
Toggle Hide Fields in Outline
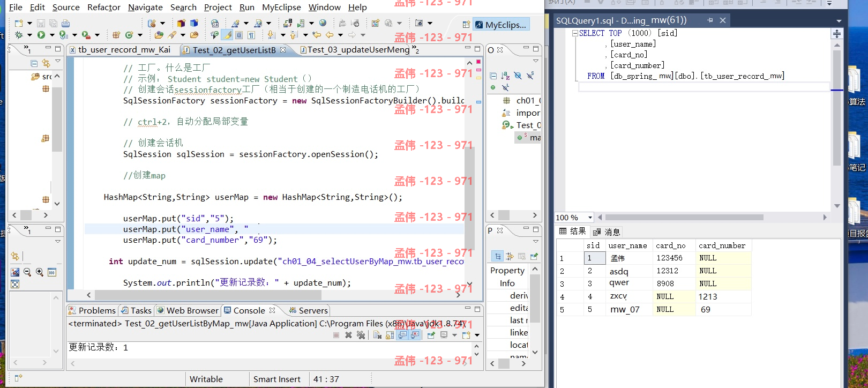518,76
